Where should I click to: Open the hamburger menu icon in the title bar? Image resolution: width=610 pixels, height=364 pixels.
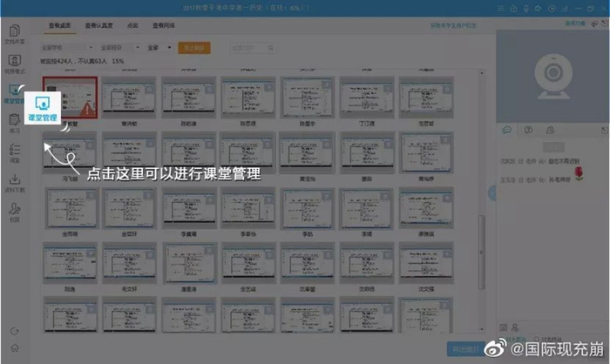click(x=501, y=8)
